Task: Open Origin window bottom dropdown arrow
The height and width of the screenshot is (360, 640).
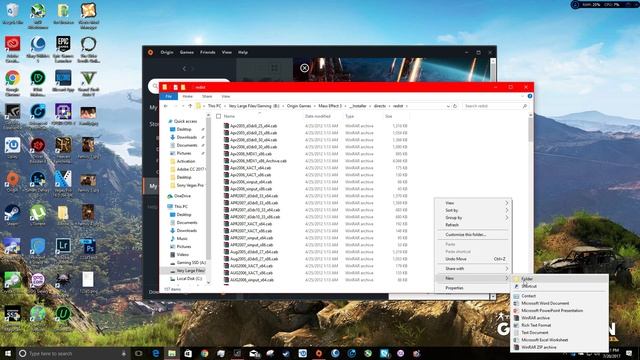Action: 493,297
